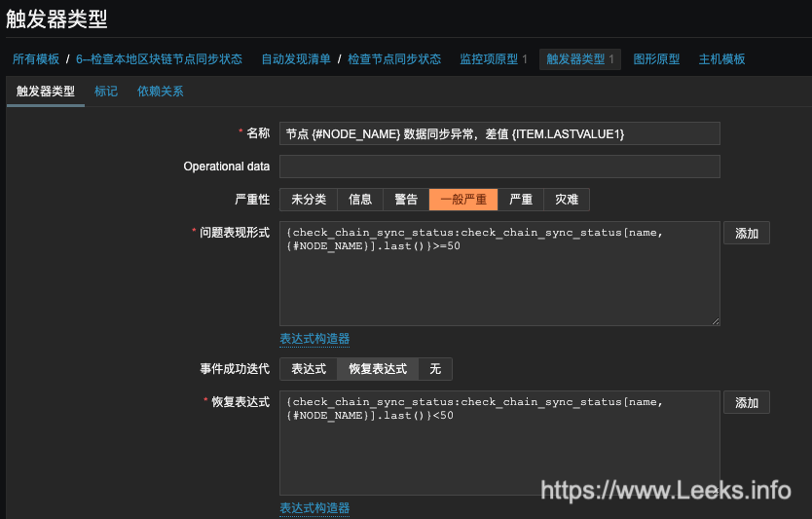Image resolution: width=812 pixels, height=519 pixels.
Task: Select the 触发器类型 1 navigation tab
Action: 580,59
